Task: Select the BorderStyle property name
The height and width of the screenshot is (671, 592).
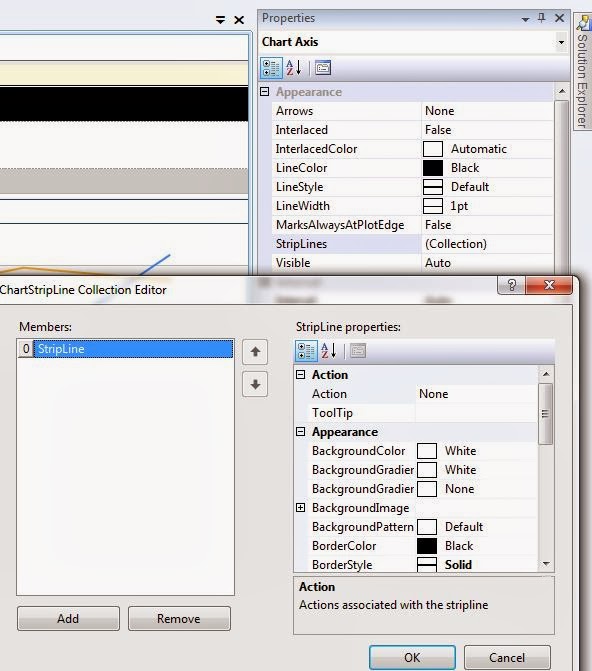Action: (342, 565)
